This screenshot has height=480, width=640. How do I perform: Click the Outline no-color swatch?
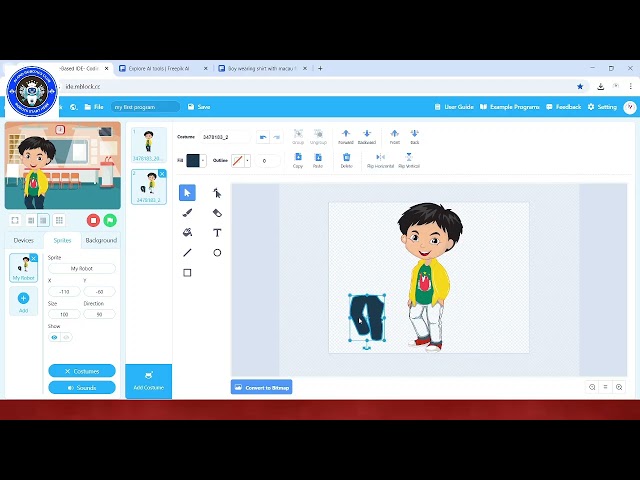[x=238, y=160]
